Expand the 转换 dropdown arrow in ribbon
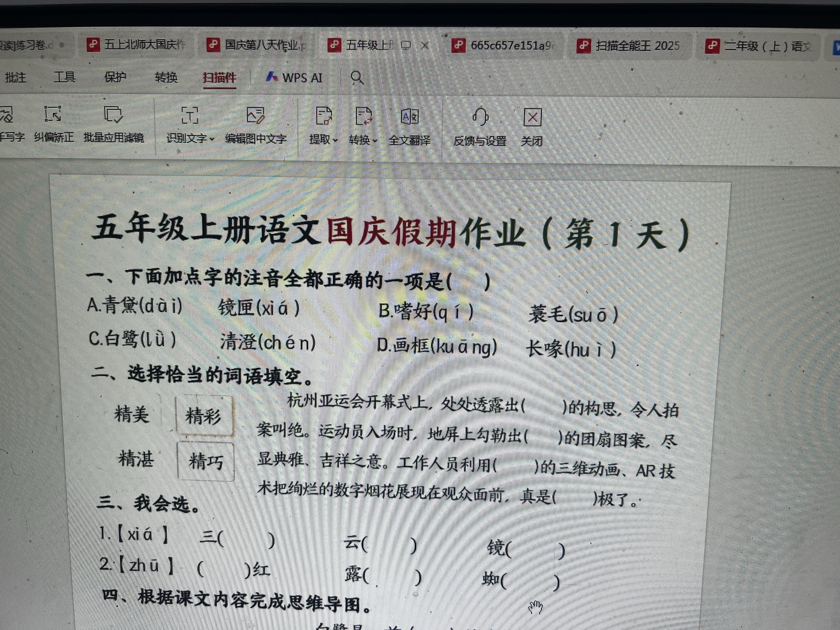The height and width of the screenshot is (630, 840). pos(375,141)
